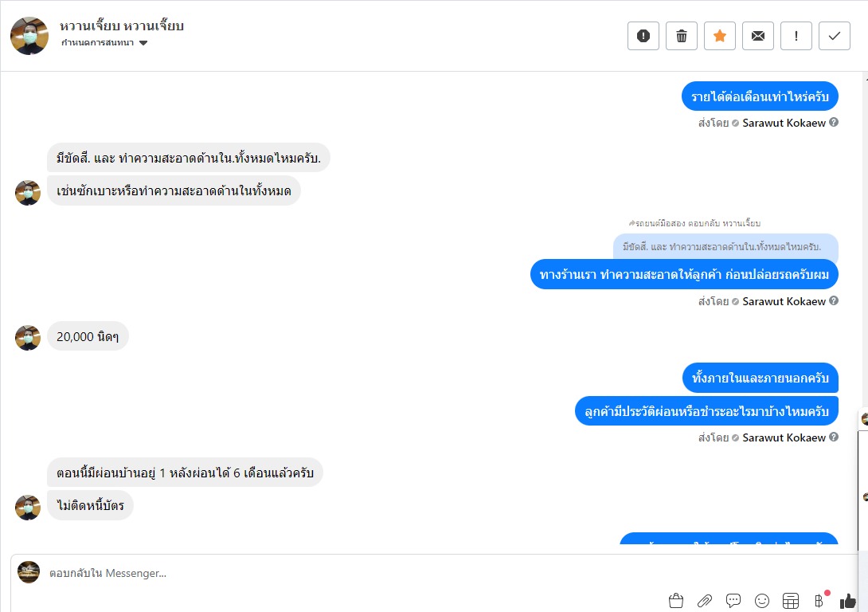Click the baht payment request icon

tap(819, 600)
